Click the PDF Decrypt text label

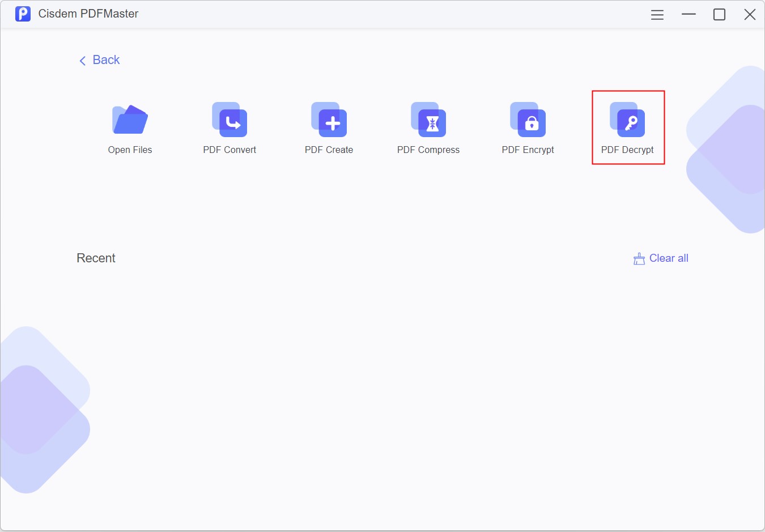(628, 150)
